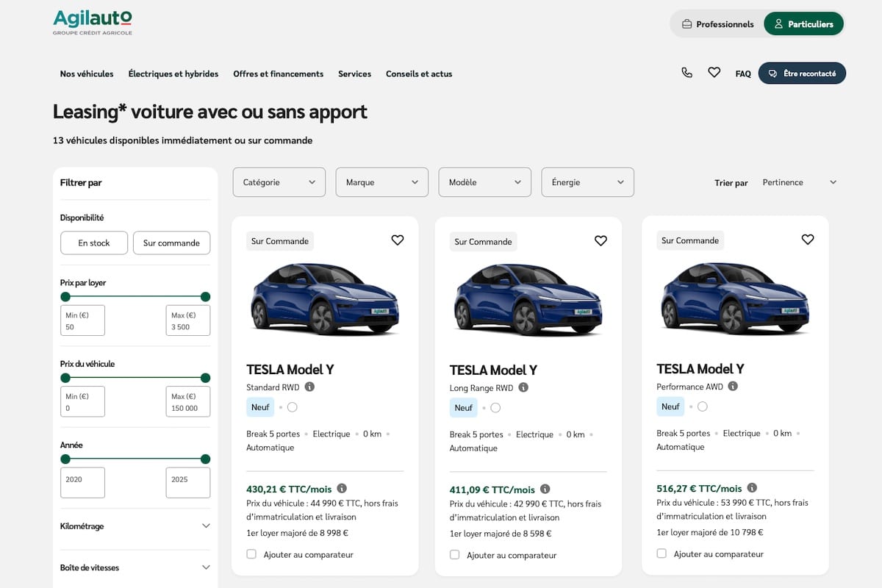Open the Électriques et hybrides menu
Viewport: 882px width, 588px height.
(x=173, y=73)
